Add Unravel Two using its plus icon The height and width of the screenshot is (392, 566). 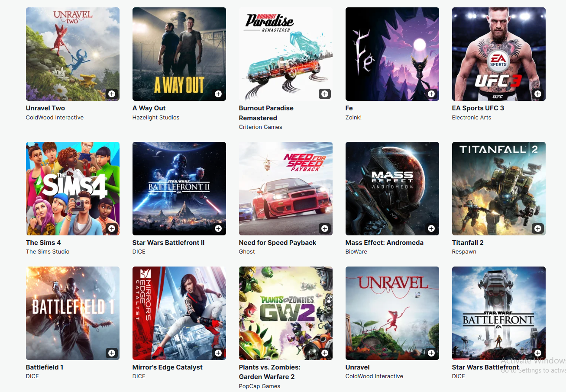coord(112,94)
